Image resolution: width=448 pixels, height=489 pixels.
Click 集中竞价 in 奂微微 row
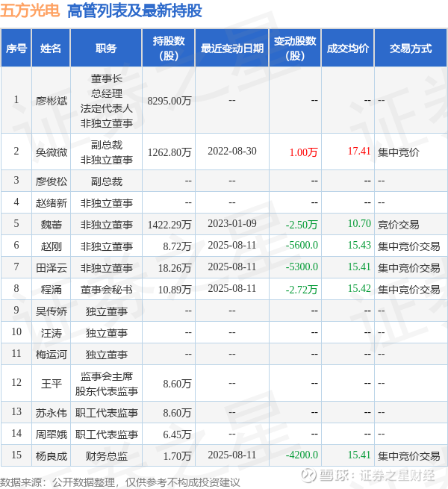(x=399, y=152)
